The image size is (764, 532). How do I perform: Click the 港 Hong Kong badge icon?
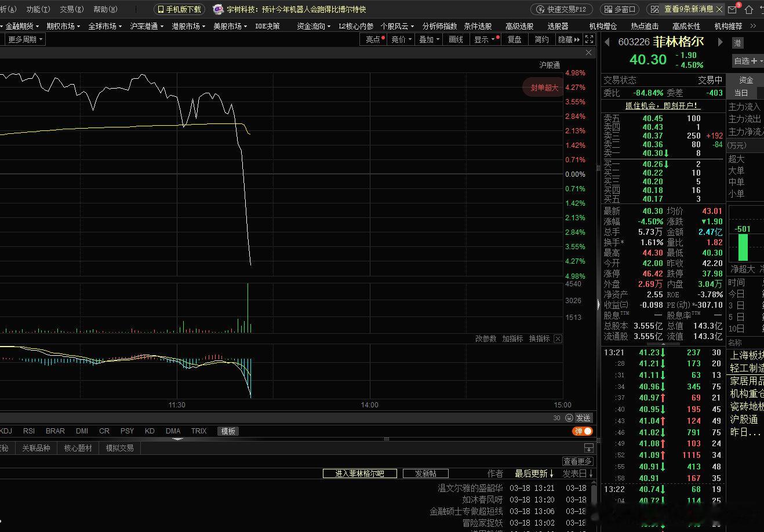pos(737,43)
